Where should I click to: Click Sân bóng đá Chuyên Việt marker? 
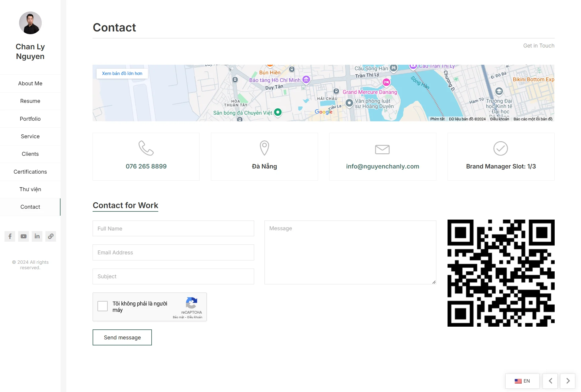278,112
